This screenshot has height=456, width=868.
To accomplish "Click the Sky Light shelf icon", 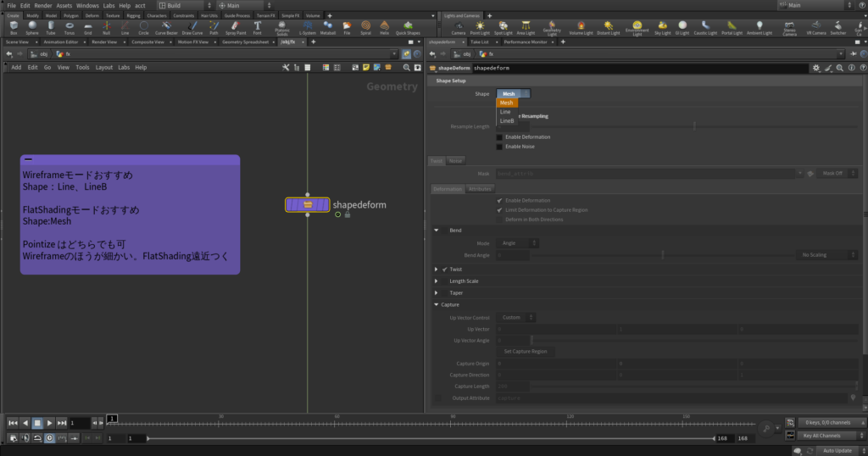I will click(662, 28).
